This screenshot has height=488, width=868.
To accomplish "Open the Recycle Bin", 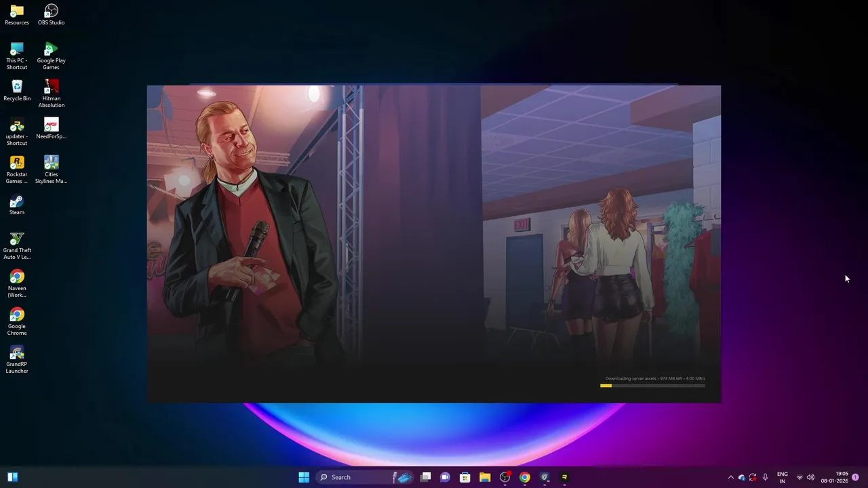I will 17,90.
